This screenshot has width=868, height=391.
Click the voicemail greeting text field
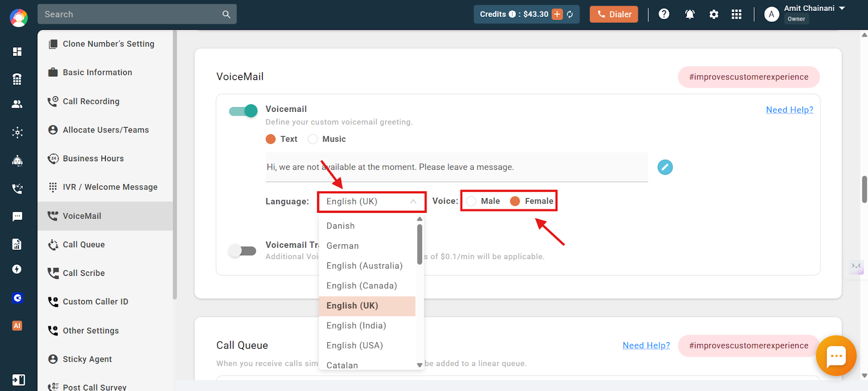click(456, 167)
